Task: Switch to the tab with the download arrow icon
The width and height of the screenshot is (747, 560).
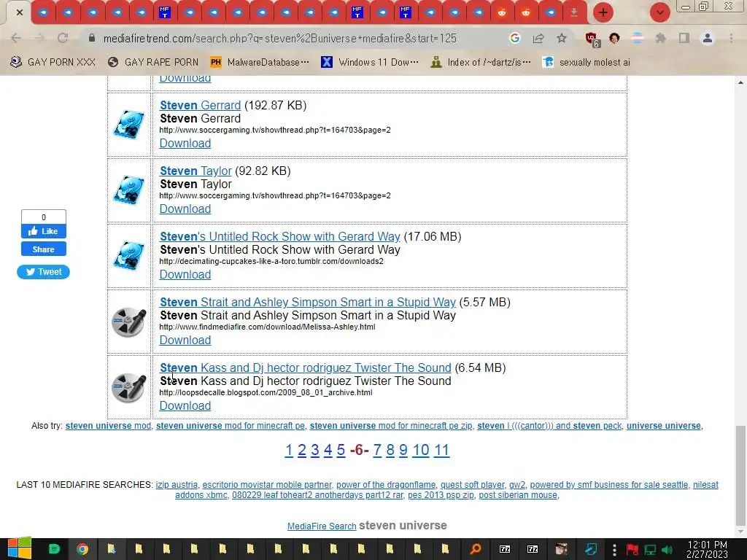Action: tap(574, 12)
